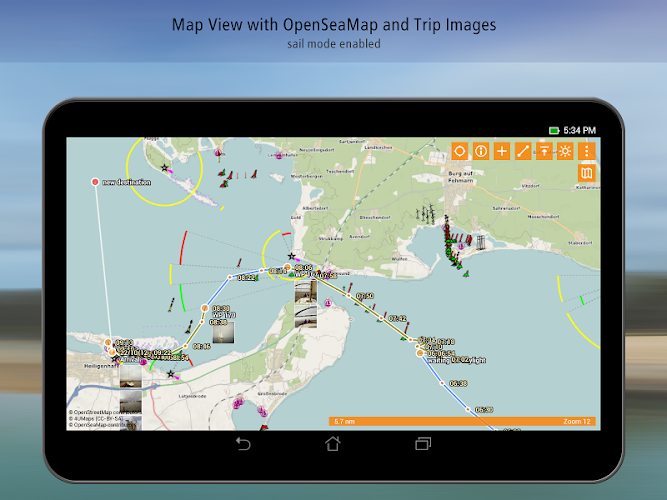Center map on current location
Screen dimensions: 667x500
click(459, 151)
